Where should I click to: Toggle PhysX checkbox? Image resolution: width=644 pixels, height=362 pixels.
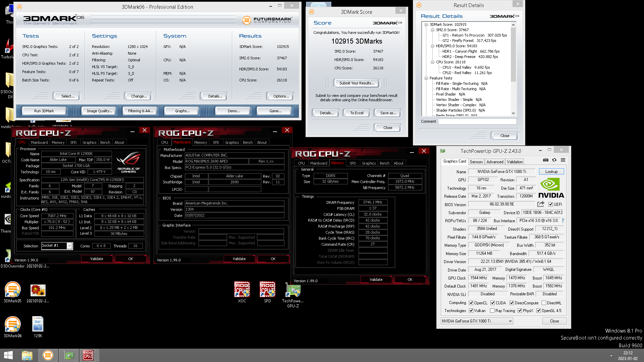coord(520,311)
